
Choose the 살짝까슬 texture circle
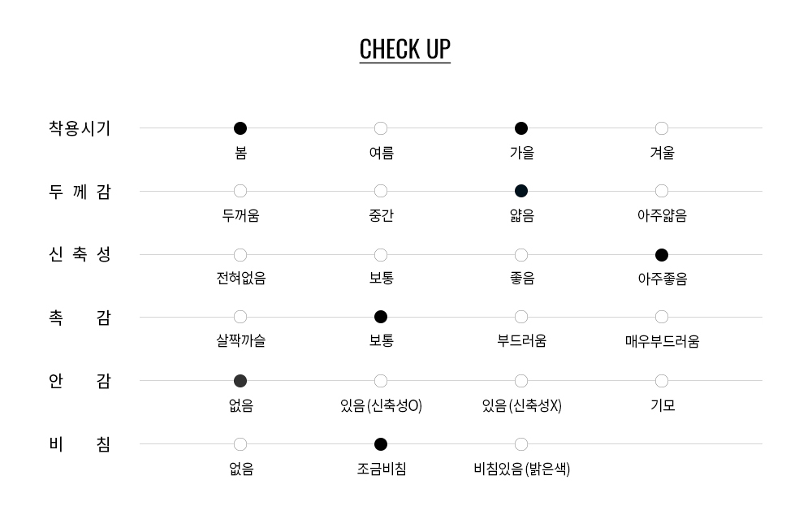coord(240,317)
